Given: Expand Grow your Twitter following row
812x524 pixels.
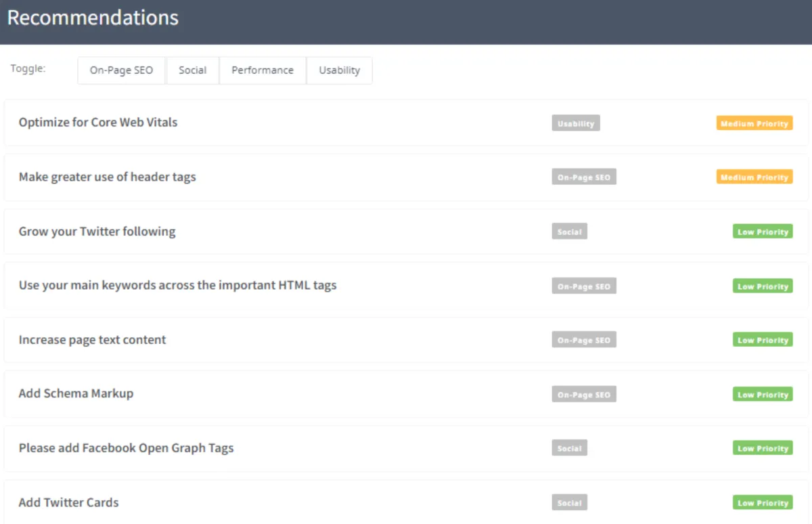Looking at the screenshot, I should click(97, 232).
